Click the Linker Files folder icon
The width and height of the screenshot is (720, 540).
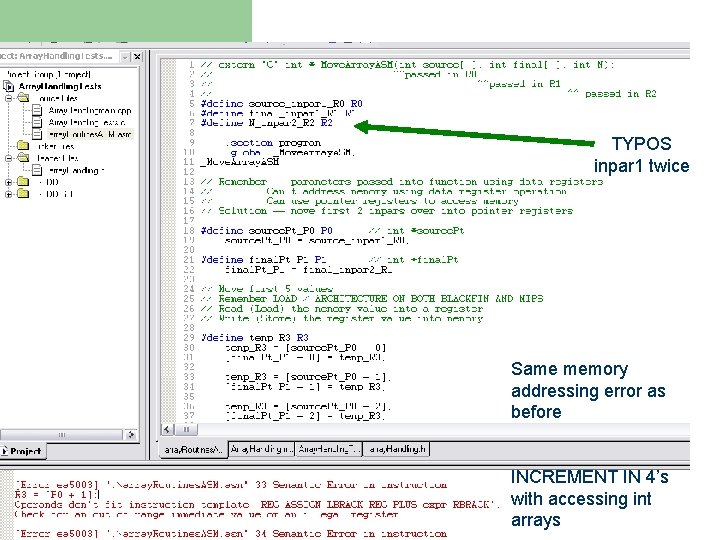point(22,146)
